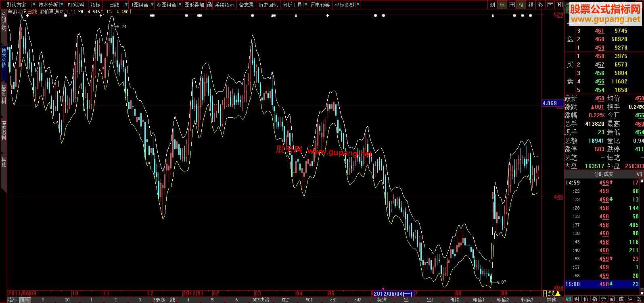Switch the quote panel to the 价 tab
The width and height of the screenshot is (644, 303).
pos(586,299)
